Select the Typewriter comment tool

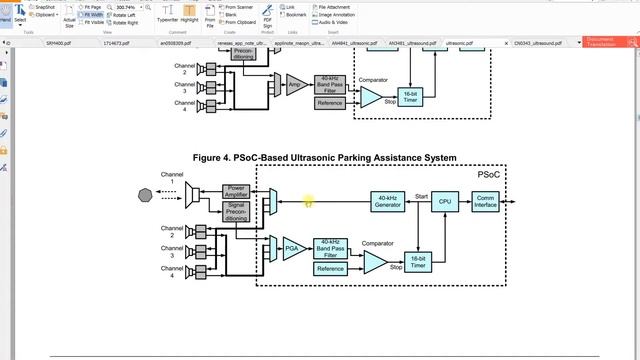click(x=168, y=13)
